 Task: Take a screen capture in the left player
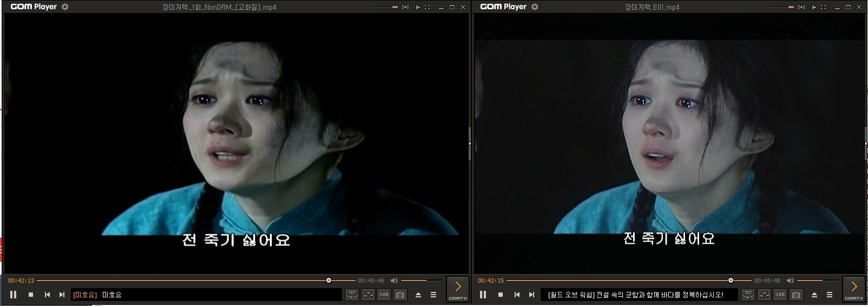(x=400, y=295)
